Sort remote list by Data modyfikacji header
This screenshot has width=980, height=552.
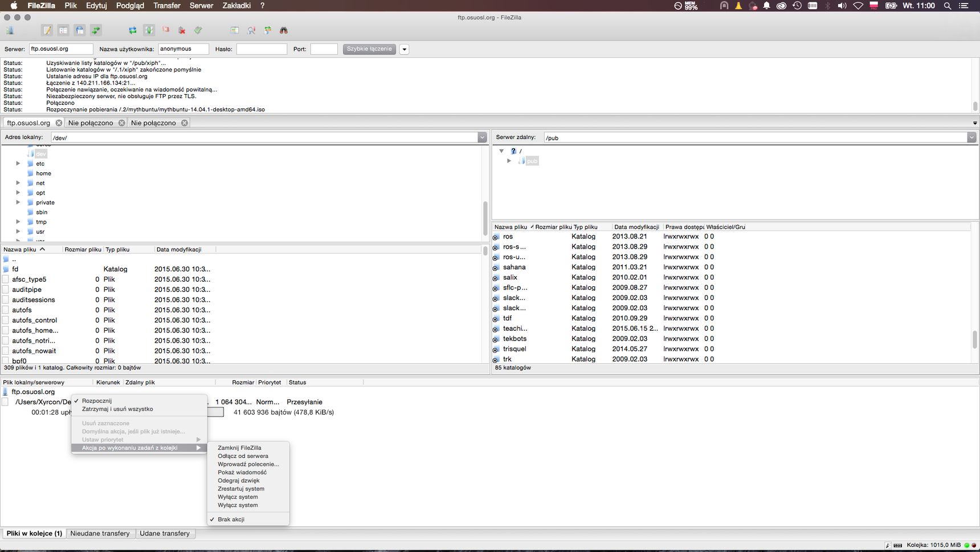636,227
